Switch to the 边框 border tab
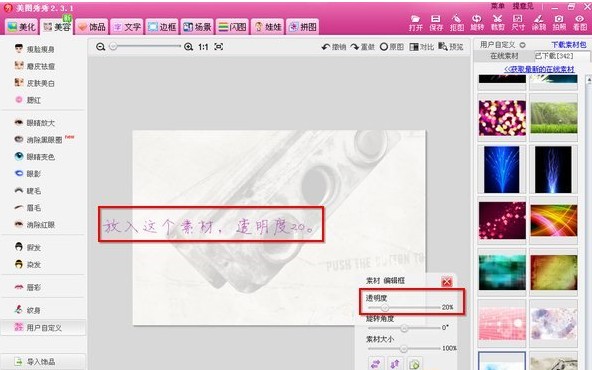The width and height of the screenshot is (592, 370). [162, 27]
